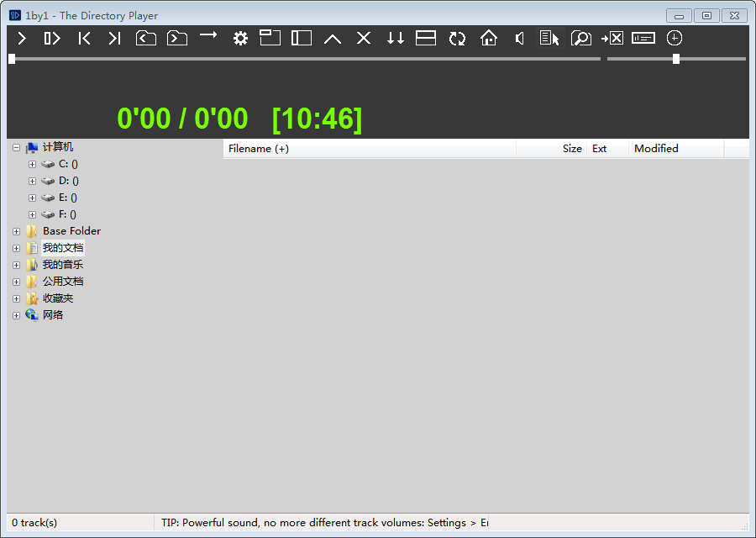Click the 0 track(s) status text
The height and width of the screenshot is (538, 756).
[x=34, y=523]
